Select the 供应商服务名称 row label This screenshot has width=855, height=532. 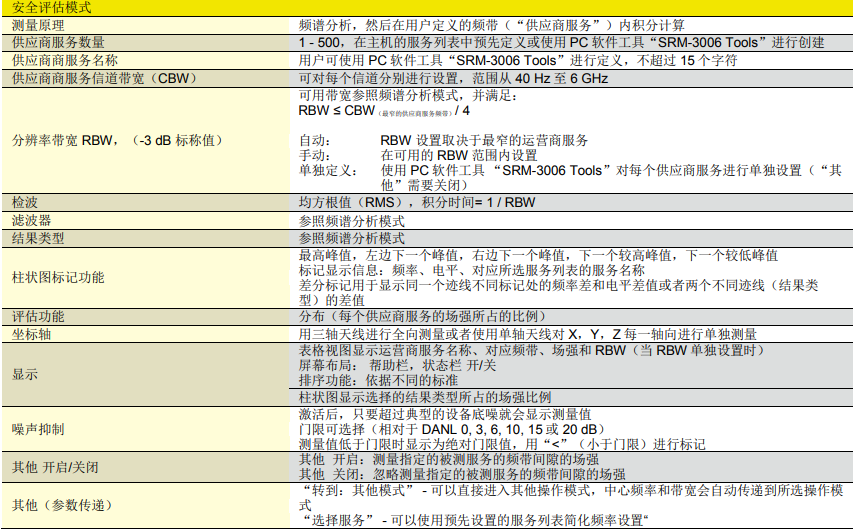coord(58,60)
